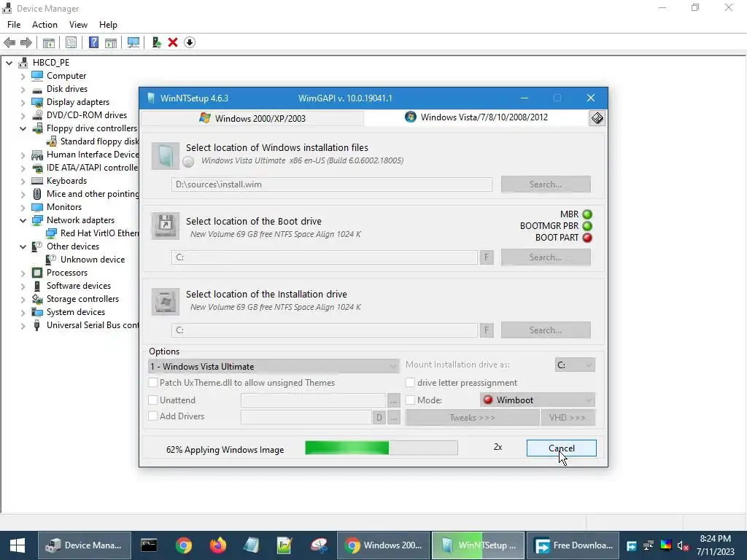Click the green BOOTMGR PBR status indicator

click(x=587, y=226)
